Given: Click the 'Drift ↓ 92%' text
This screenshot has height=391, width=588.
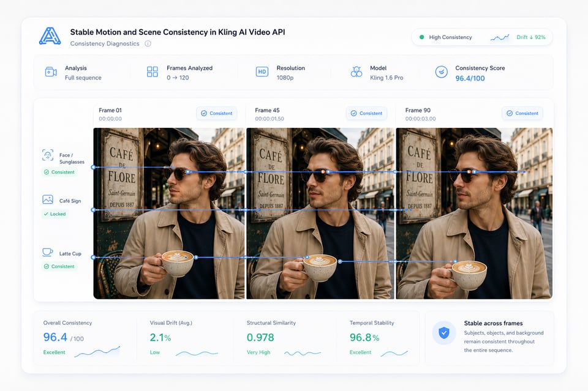Looking at the screenshot, I should tap(530, 37).
